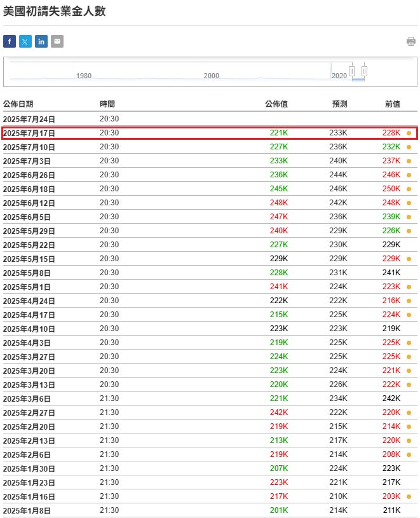The image size is (420, 518).
Task: Click the 2025年7月24日 upcoming release row
Action: coord(29,119)
